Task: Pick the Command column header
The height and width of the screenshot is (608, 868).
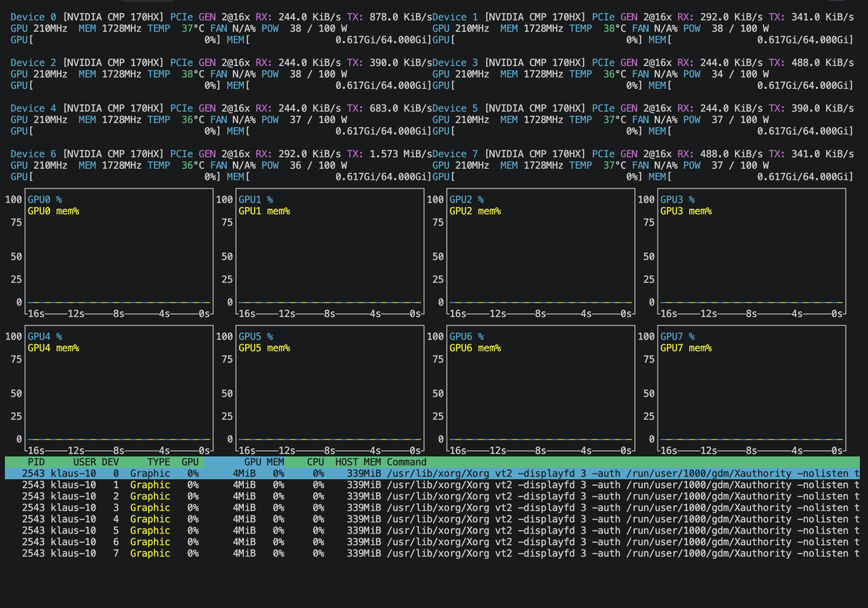Action: (407, 462)
